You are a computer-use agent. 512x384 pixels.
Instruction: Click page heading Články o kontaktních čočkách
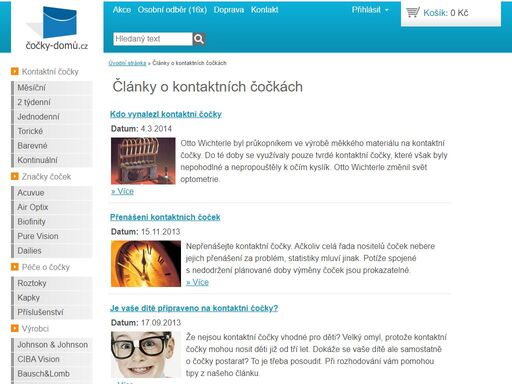click(x=208, y=87)
